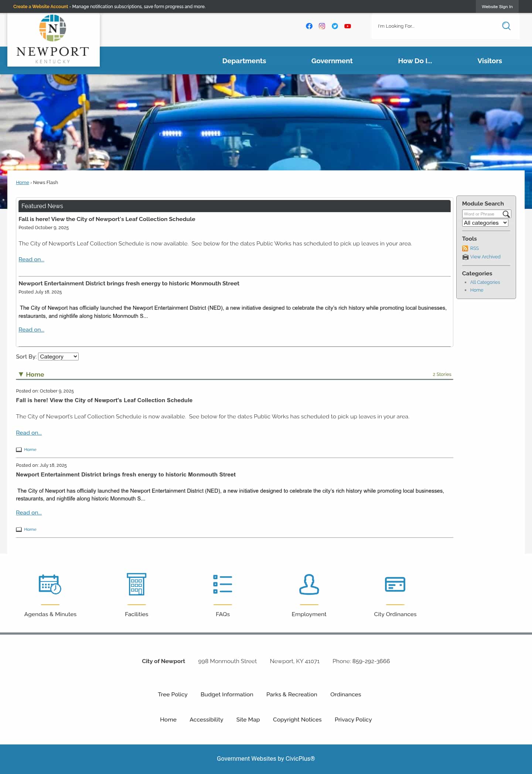Click the Newport Kentucky logo

point(53,40)
